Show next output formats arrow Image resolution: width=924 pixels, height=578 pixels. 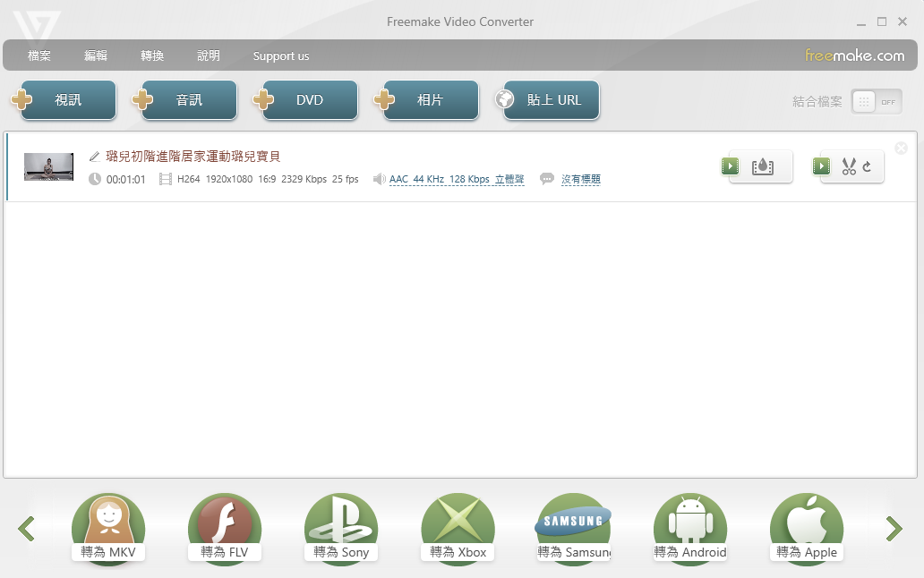(x=894, y=529)
